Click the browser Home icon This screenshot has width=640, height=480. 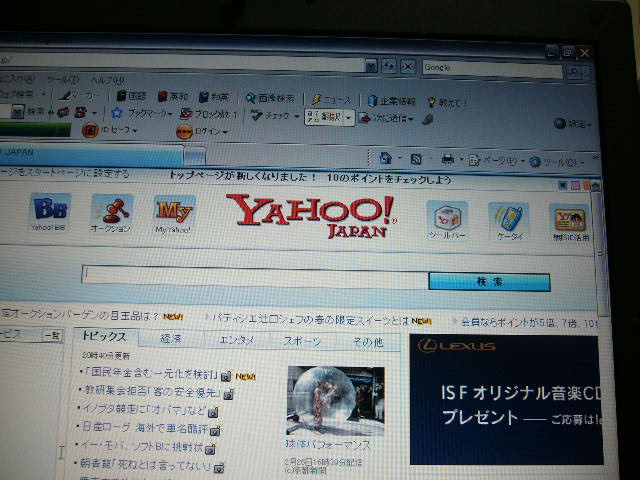[x=386, y=158]
